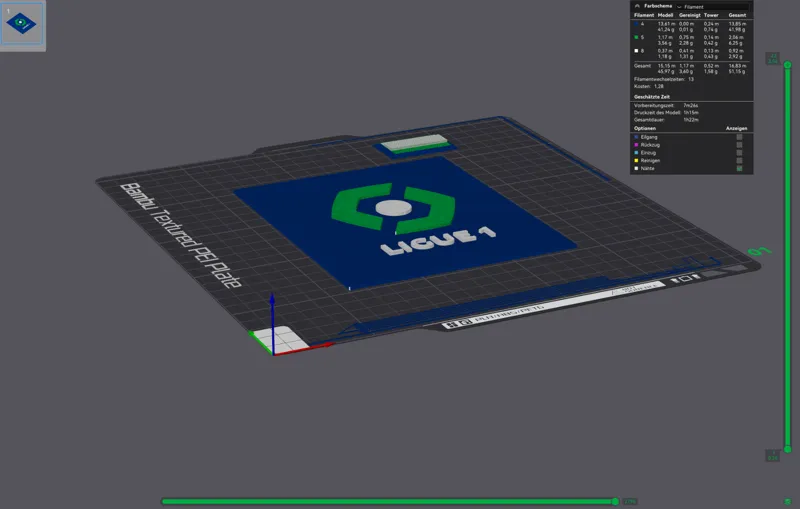Click the 13,85 m total for filament 4
This screenshot has width=800, height=509.
click(x=737, y=24)
